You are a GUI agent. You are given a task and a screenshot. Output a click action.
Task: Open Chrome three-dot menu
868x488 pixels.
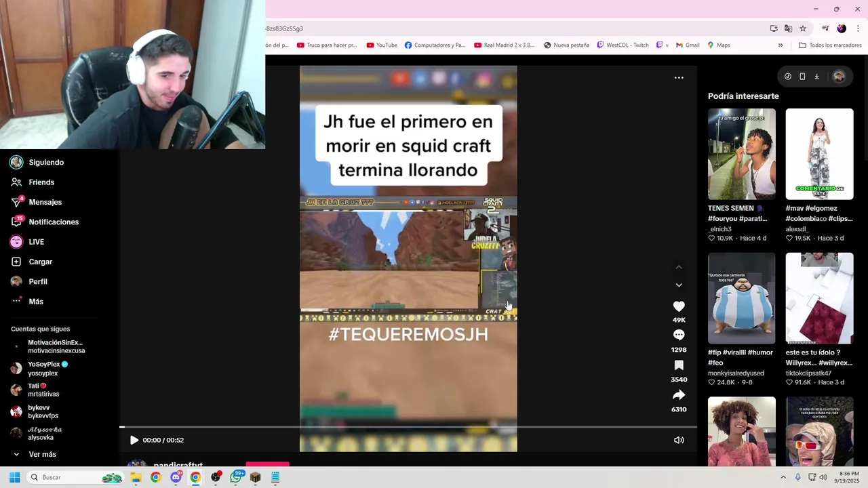[858, 28]
